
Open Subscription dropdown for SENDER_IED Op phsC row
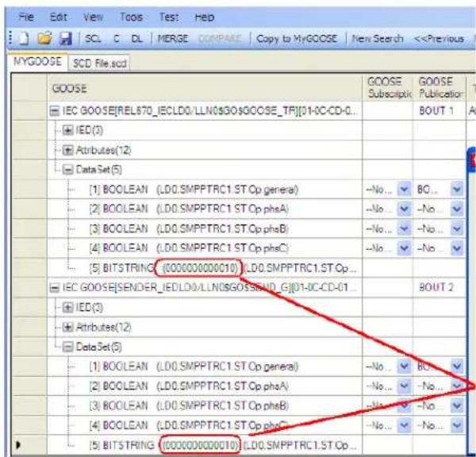pyautogui.click(x=404, y=425)
